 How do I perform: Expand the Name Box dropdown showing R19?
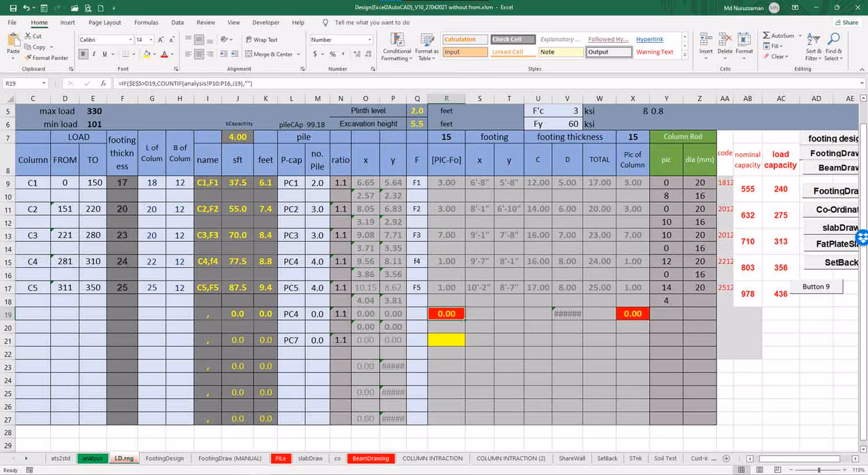click(x=44, y=83)
